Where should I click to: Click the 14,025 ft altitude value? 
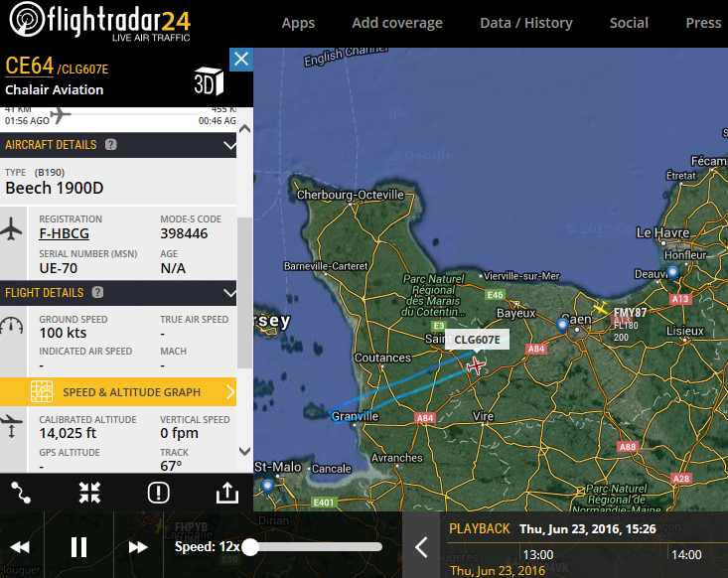click(x=68, y=433)
